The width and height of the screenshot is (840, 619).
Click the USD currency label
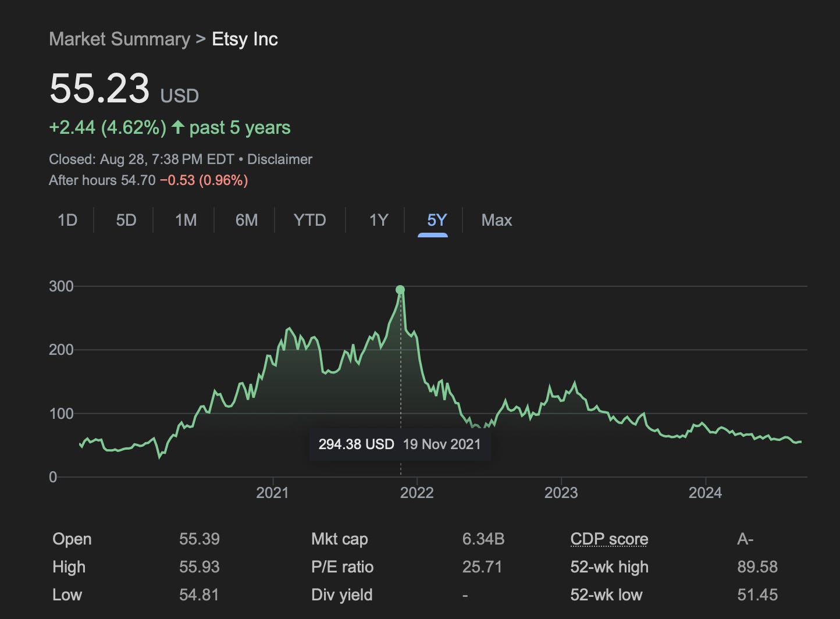(180, 96)
